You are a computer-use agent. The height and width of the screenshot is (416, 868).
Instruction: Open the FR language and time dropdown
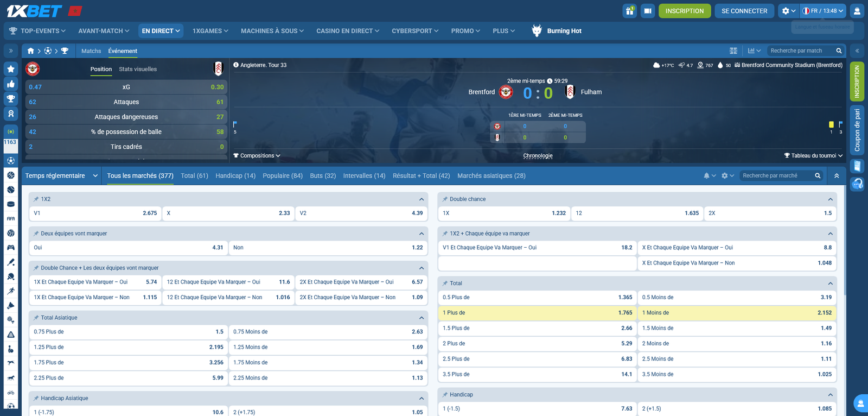tap(823, 11)
